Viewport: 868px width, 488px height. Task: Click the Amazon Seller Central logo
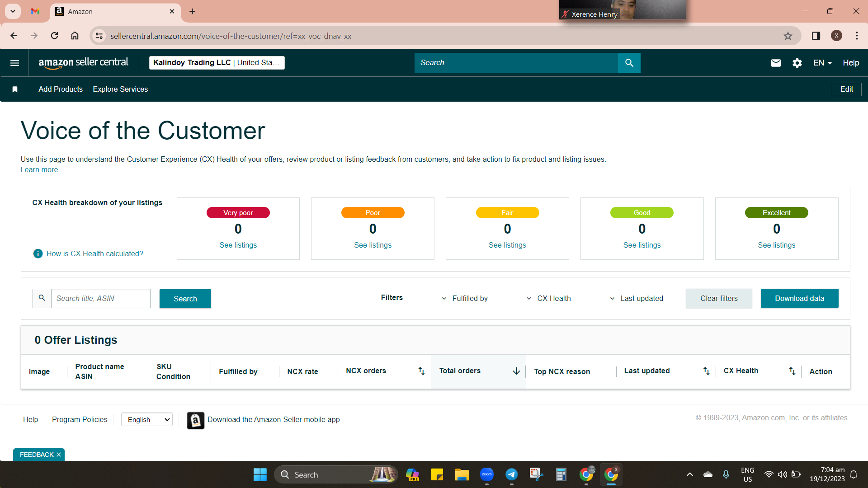(83, 63)
